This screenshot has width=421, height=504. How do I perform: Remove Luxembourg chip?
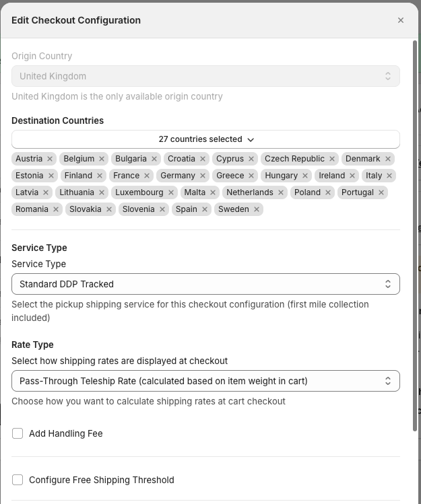(x=171, y=192)
